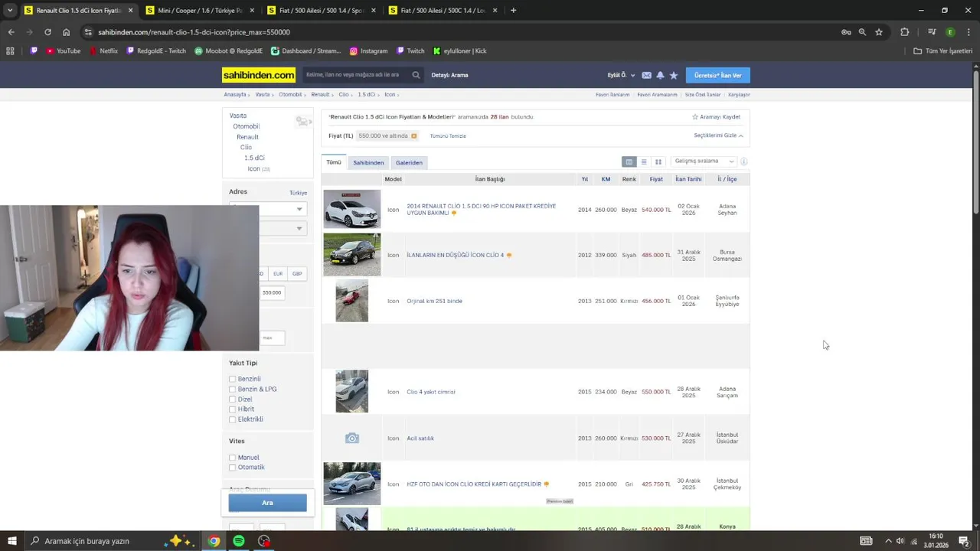Screen dimensions: 980x551
Task: Sort listings by Yıl column
Action: point(585,179)
